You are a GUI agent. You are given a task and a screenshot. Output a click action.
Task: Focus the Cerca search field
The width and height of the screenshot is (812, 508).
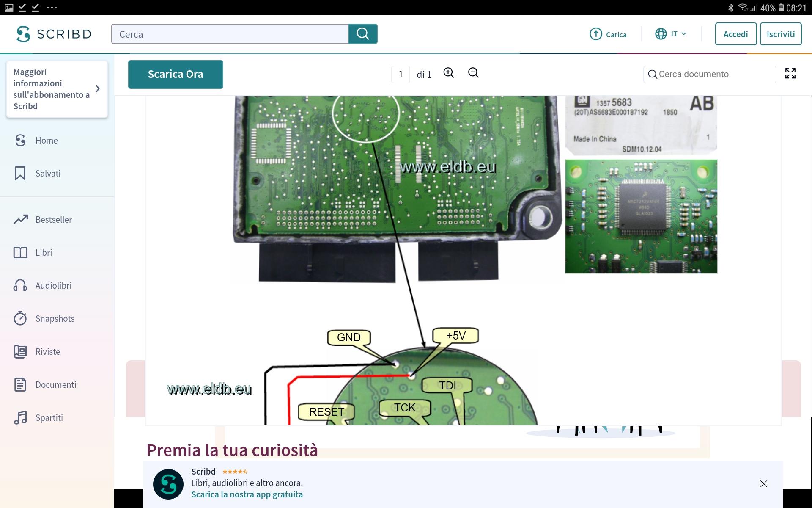pyautogui.click(x=230, y=34)
